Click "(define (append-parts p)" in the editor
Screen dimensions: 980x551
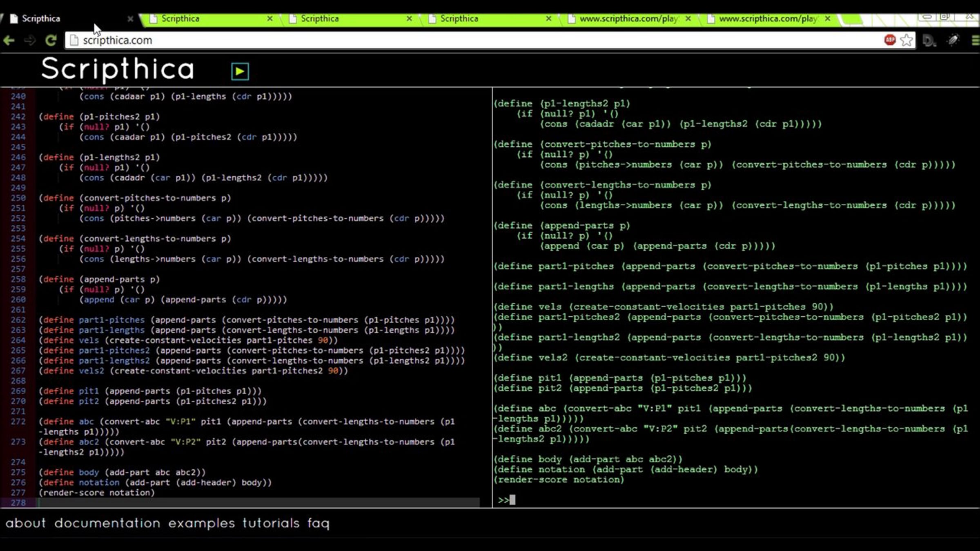(x=99, y=279)
